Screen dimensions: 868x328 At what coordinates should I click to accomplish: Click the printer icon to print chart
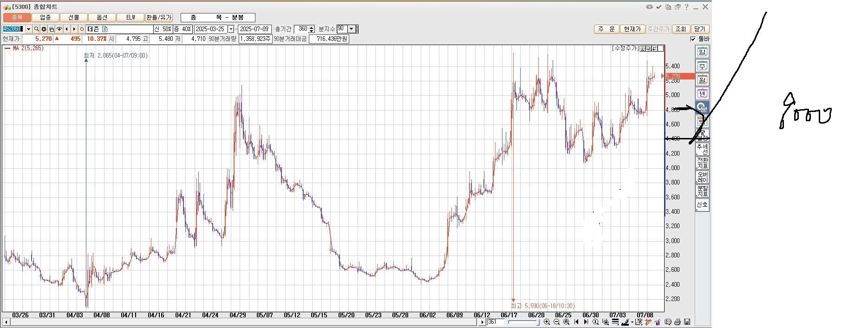[x=678, y=322]
